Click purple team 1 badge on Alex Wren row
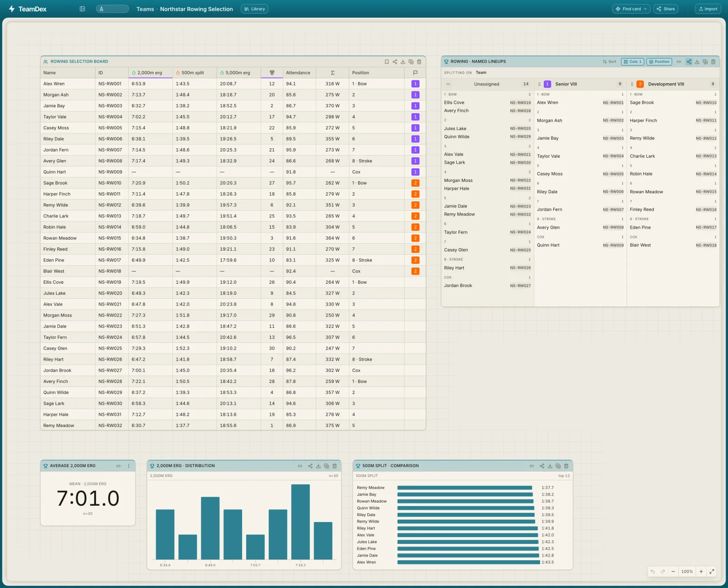 point(415,84)
